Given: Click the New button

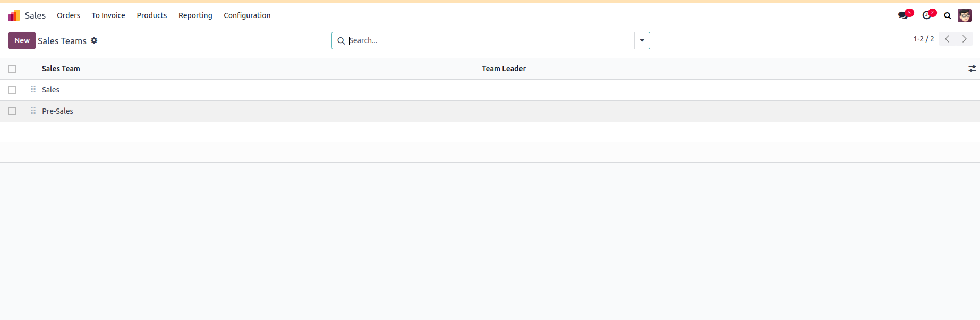Looking at the screenshot, I should (x=22, y=40).
